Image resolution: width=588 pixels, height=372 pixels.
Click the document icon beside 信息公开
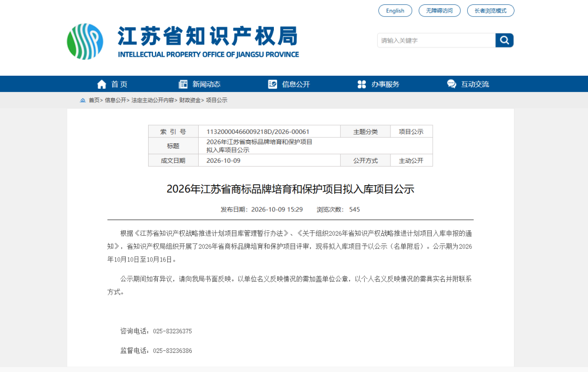(273, 84)
